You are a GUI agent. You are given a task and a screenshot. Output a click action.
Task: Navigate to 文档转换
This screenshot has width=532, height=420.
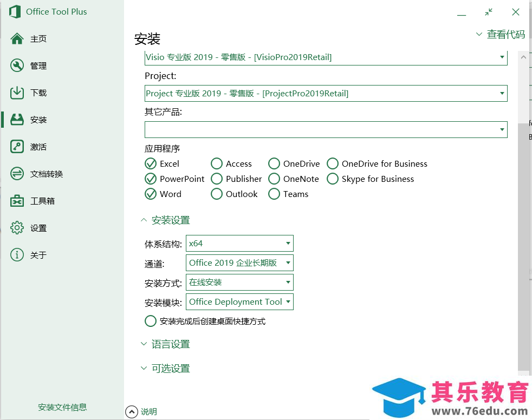click(x=47, y=174)
